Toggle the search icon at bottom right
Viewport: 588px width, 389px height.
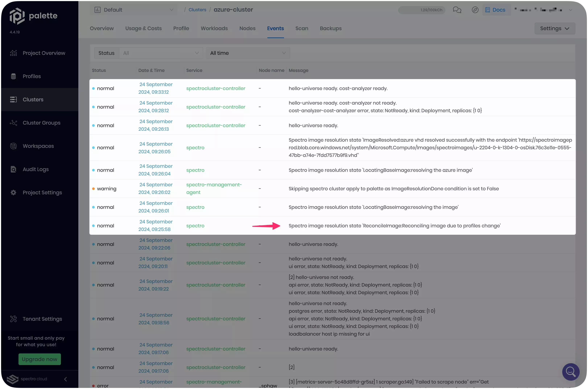571,372
